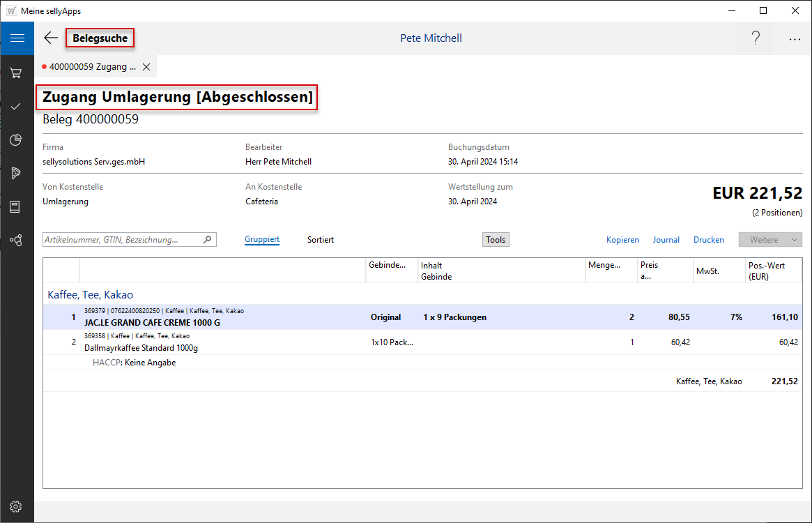Switch view to Sortiert
This screenshot has height=523, width=812.
pyautogui.click(x=321, y=240)
